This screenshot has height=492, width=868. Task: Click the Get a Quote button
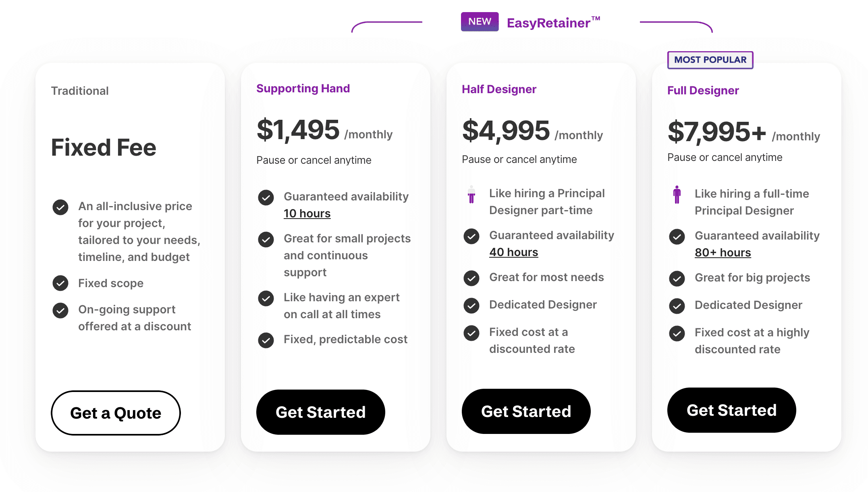(x=116, y=413)
